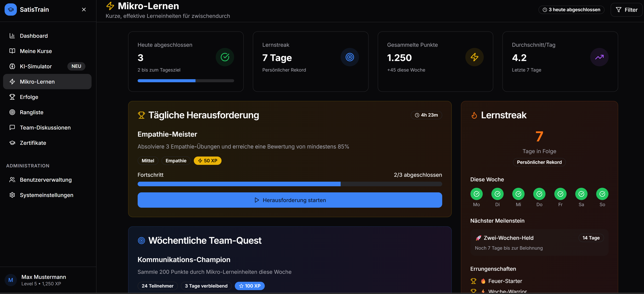This screenshot has width=644, height=294.
Task: Click the Zertifikate graduation cap icon
Action: tap(12, 143)
